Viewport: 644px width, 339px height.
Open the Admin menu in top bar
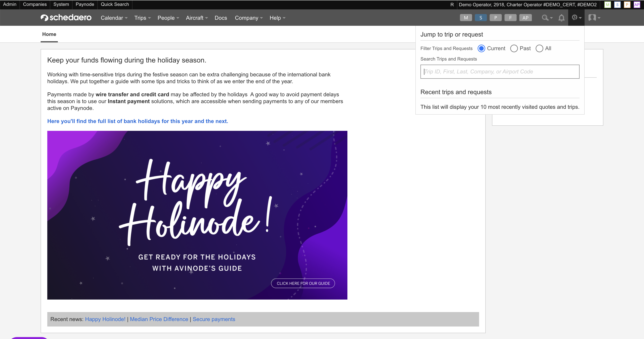pos(10,4)
